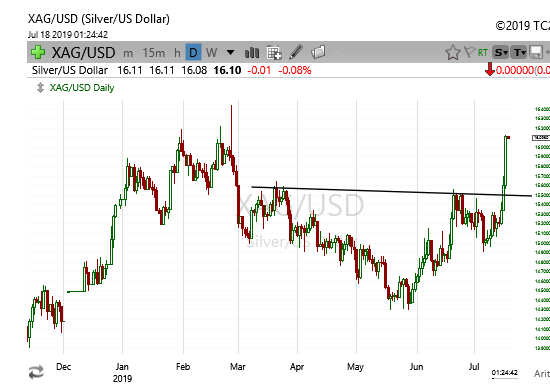Image resolution: width=550 pixels, height=385 pixels.
Task: Click the Jun label on time axis
Action: click(416, 367)
